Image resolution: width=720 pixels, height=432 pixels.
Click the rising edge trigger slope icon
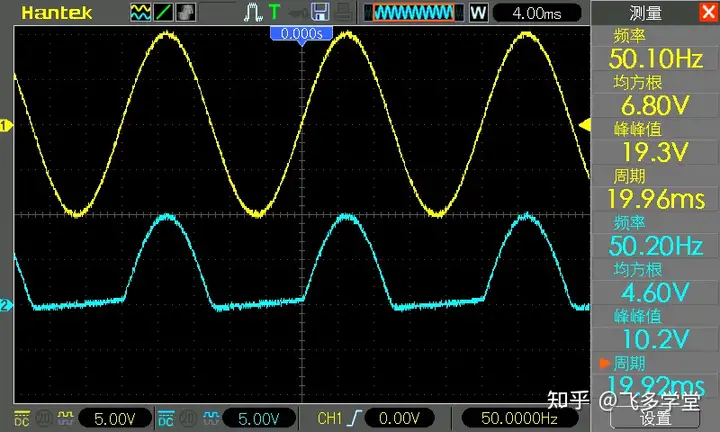(x=354, y=418)
